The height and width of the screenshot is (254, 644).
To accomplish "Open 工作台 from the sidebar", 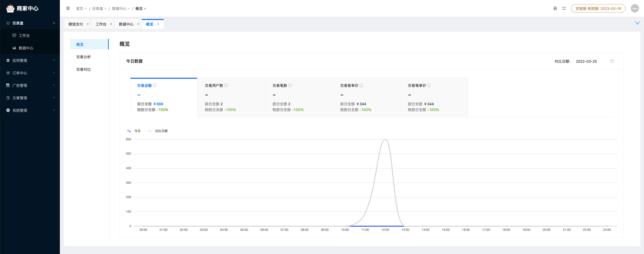I will pyautogui.click(x=30, y=35).
